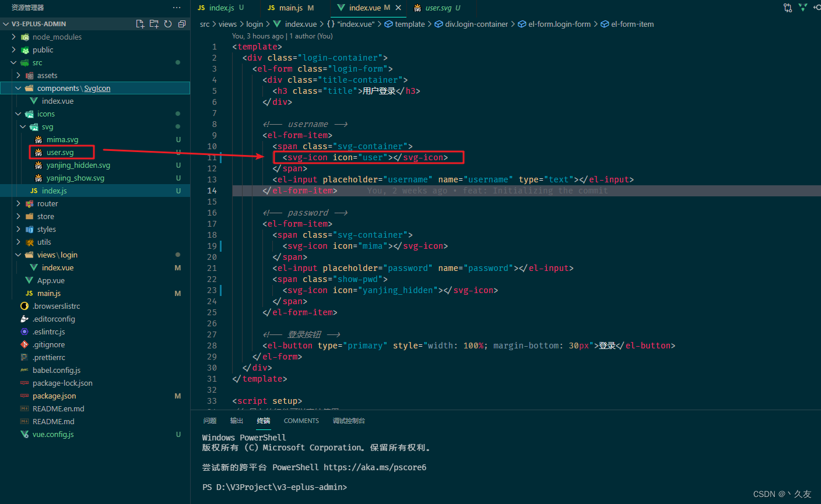Click the PowerShell terminal prompt line
Viewport: 821px width, 504px height.
pos(275,487)
